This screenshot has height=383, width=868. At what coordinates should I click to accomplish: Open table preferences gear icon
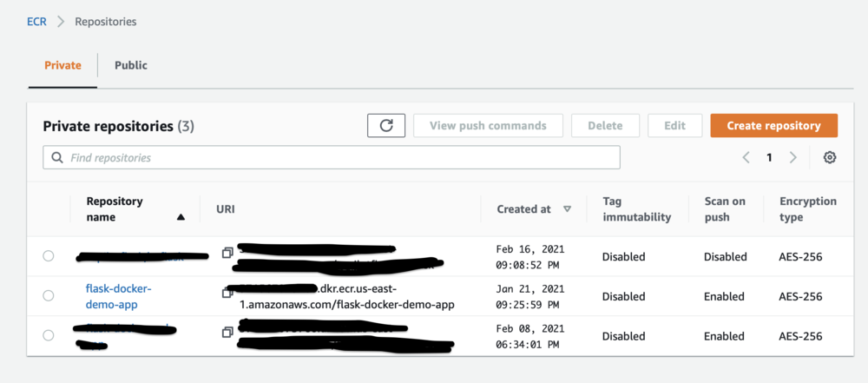(830, 157)
